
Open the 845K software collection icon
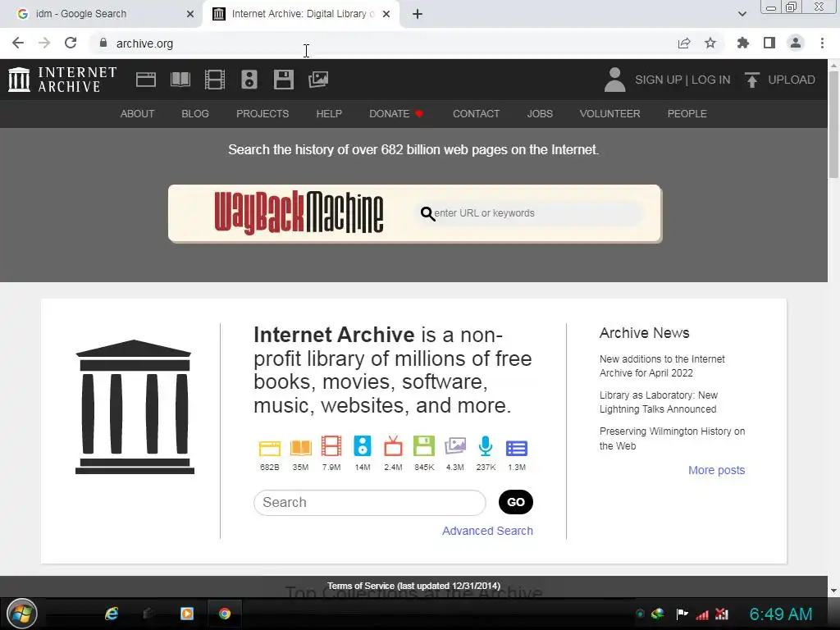(424, 446)
